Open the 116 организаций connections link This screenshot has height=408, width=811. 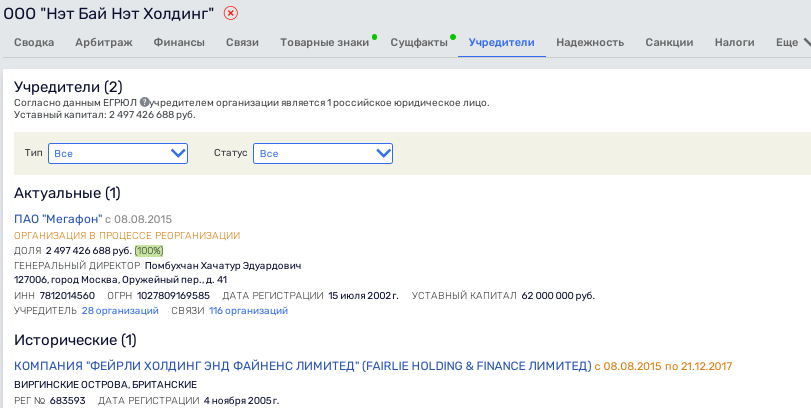tap(248, 311)
